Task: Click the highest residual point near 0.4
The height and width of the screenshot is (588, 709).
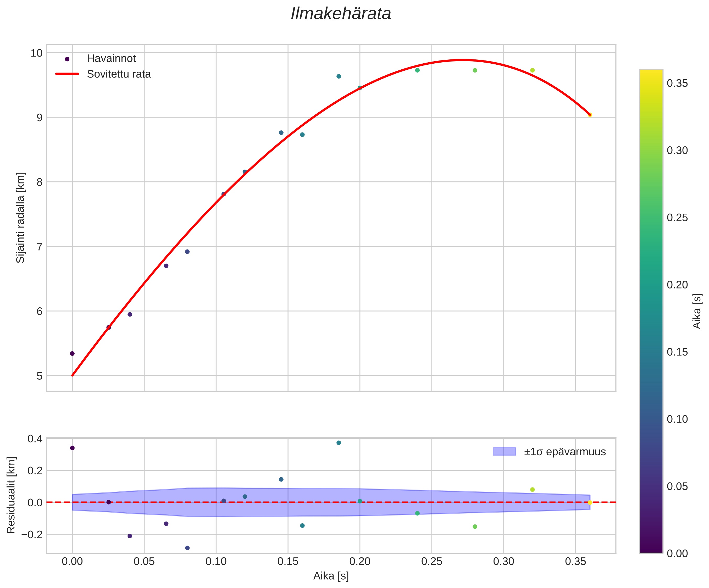Action: click(x=339, y=442)
